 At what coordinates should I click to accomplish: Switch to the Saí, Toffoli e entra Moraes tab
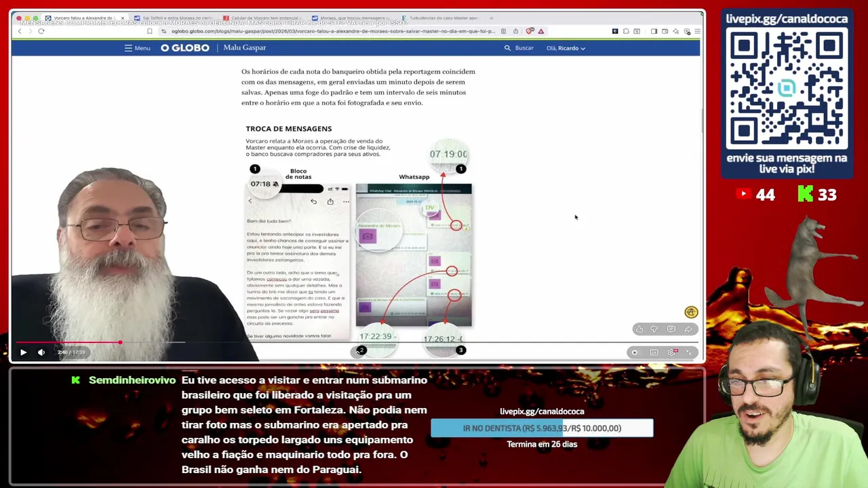tap(173, 18)
